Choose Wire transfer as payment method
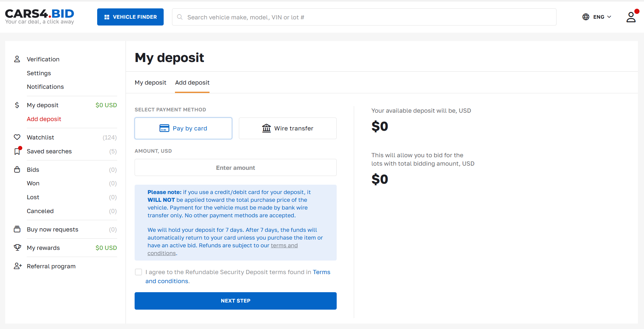 pyautogui.click(x=288, y=129)
